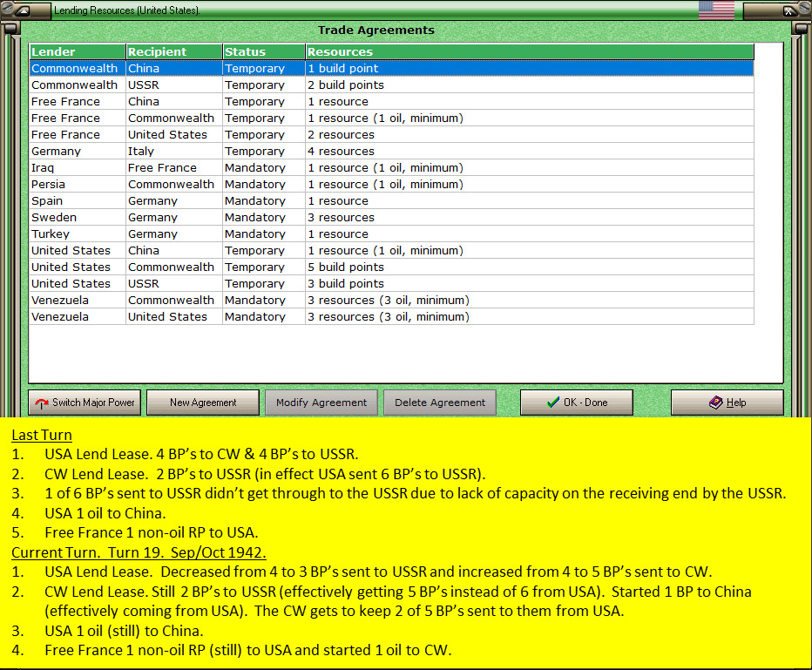Select Venezuela to United States agreement row
The image size is (812, 670).
(x=391, y=317)
